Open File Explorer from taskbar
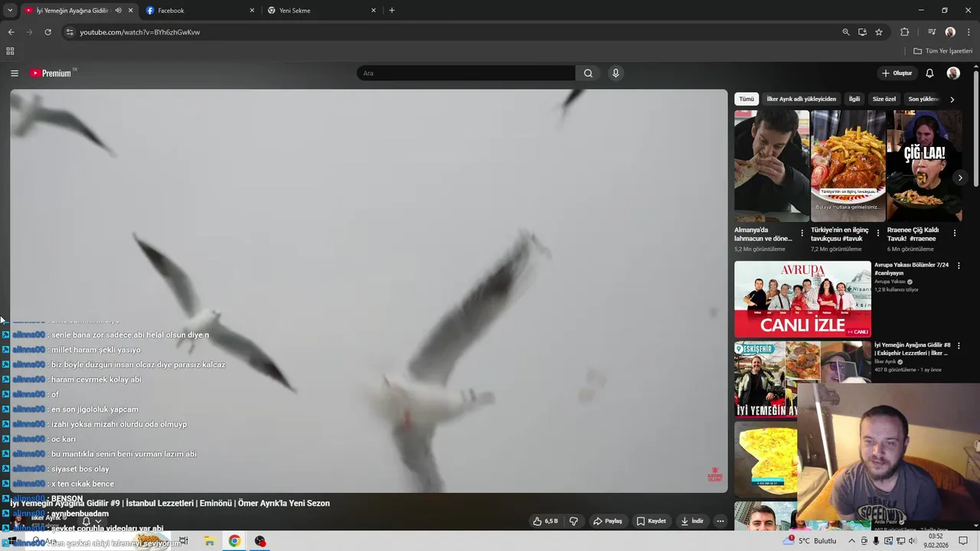This screenshot has width=980, height=551. pos(209,541)
